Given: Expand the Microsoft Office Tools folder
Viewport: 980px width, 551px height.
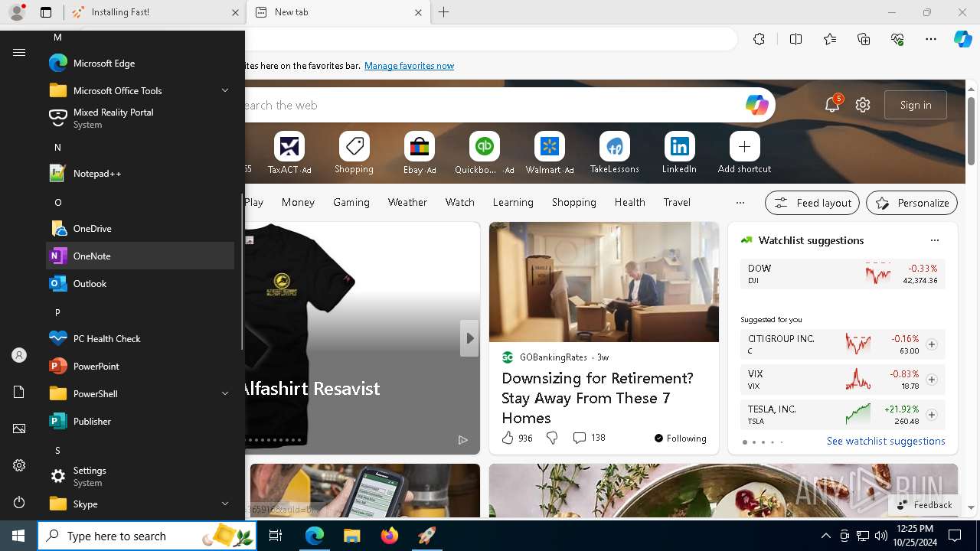Looking at the screenshot, I should coord(140,90).
